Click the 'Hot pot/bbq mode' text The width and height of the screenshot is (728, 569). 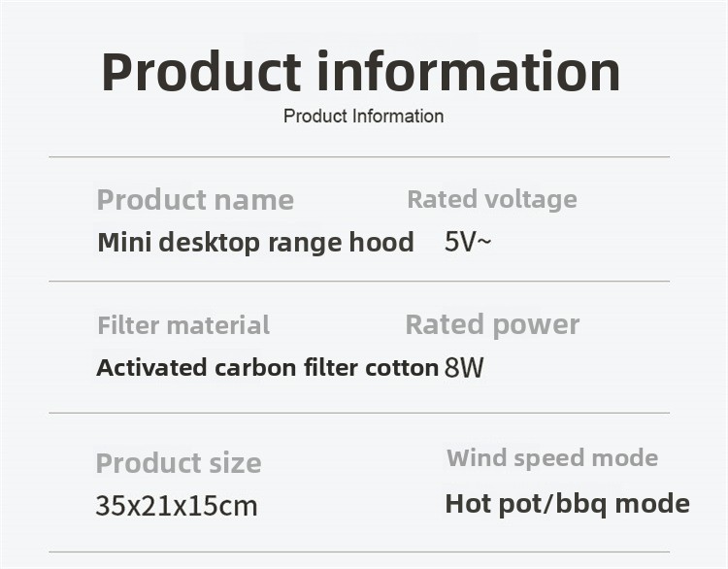[567, 504]
